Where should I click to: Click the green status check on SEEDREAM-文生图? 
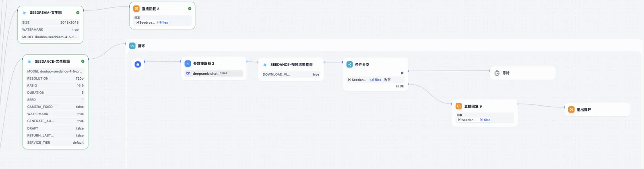(78, 12)
